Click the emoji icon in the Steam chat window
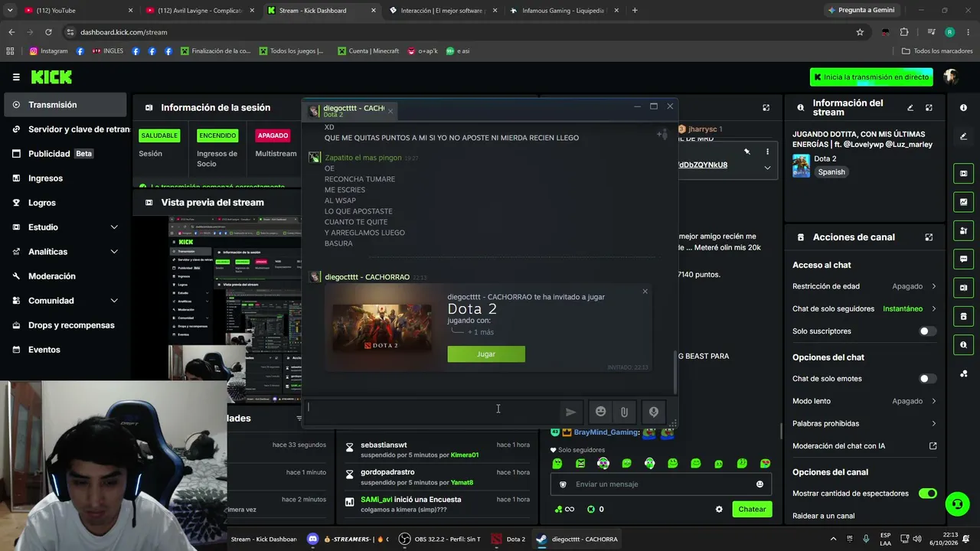 pos(601,412)
